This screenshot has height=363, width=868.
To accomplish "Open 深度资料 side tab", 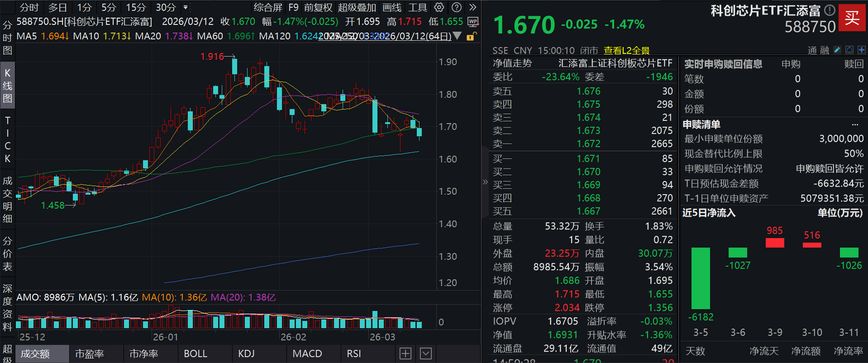I will point(7,308).
